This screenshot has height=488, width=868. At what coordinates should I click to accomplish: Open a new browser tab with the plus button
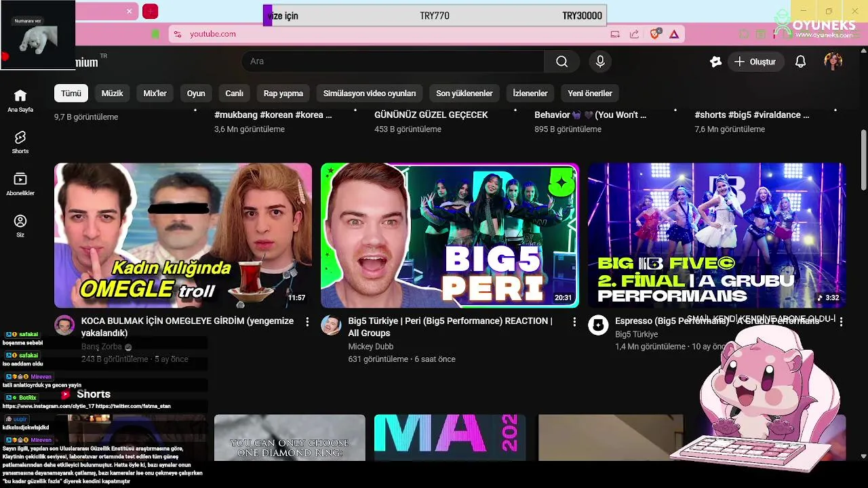coord(151,11)
